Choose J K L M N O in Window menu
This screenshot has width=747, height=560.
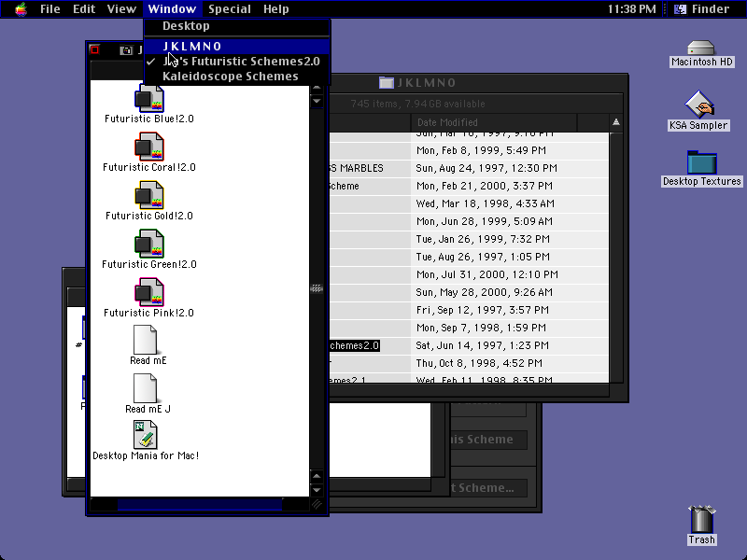coord(236,46)
